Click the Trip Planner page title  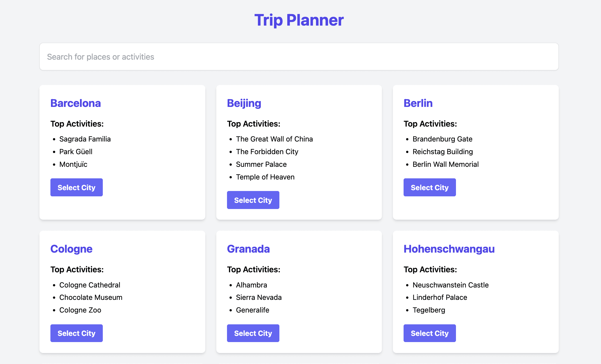click(x=299, y=20)
